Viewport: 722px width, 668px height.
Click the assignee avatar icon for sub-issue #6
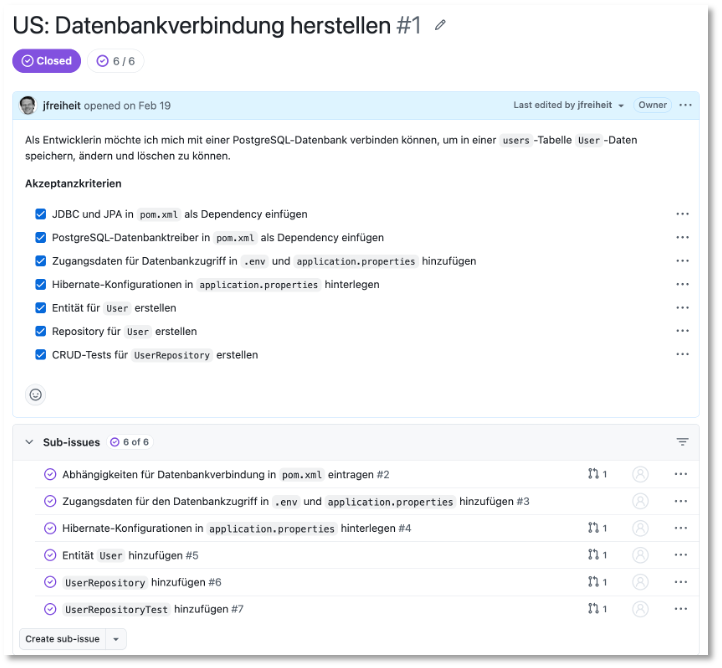[x=640, y=582]
